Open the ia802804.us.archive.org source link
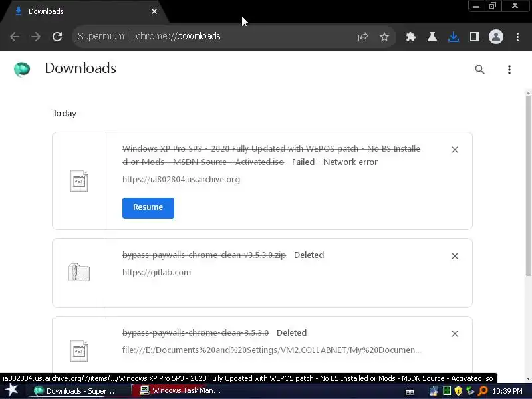The width and height of the screenshot is (532, 399). [181, 179]
